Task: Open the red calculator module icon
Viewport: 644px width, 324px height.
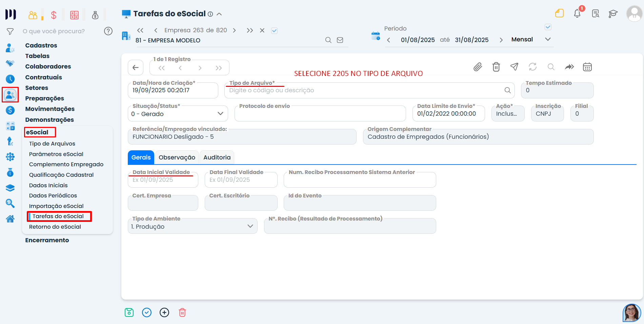Action: pyautogui.click(x=74, y=15)
